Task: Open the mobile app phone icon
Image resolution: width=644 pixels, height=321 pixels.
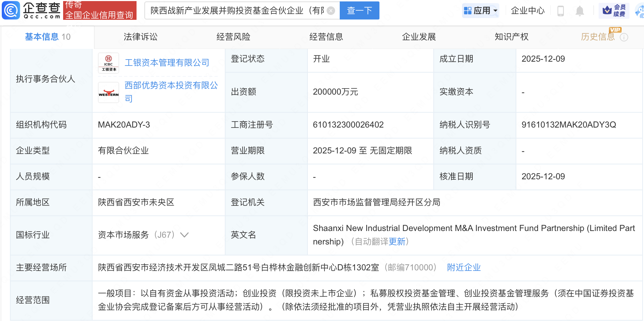Action: [561, 11]
